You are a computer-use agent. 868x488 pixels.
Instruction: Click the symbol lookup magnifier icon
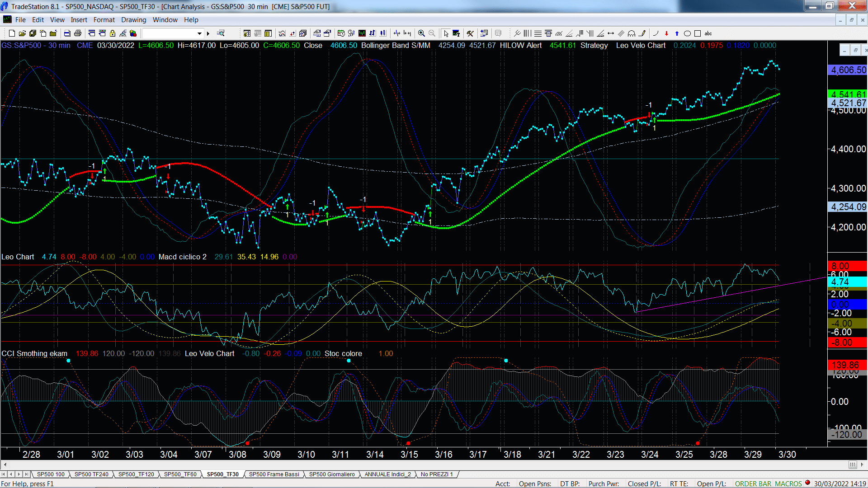[221, 33]
